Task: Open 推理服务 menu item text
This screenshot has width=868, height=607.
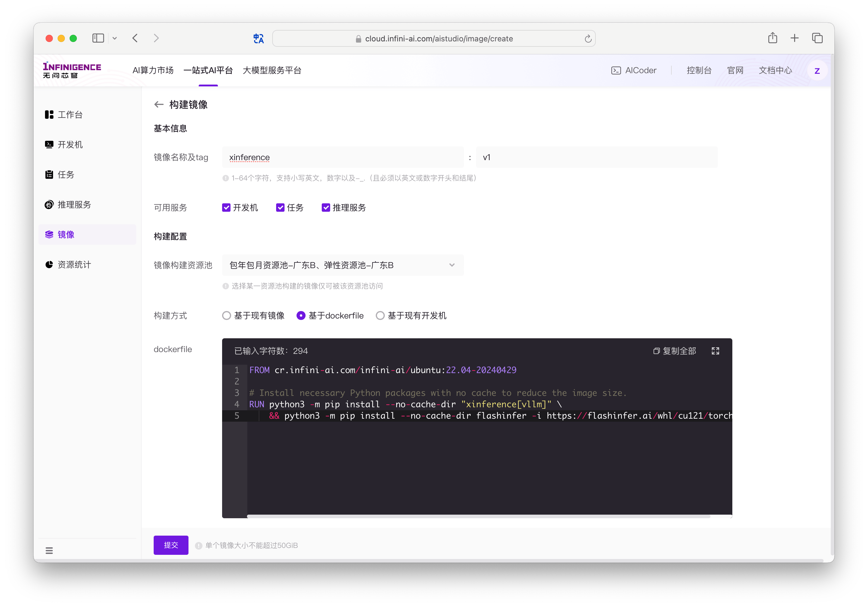Action: (74, 205)
